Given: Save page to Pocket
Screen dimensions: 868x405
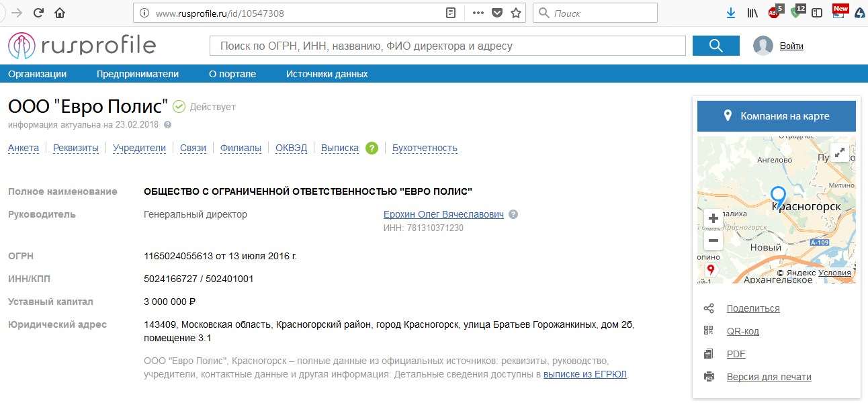Looking at the screenshot, I should 497,13.
